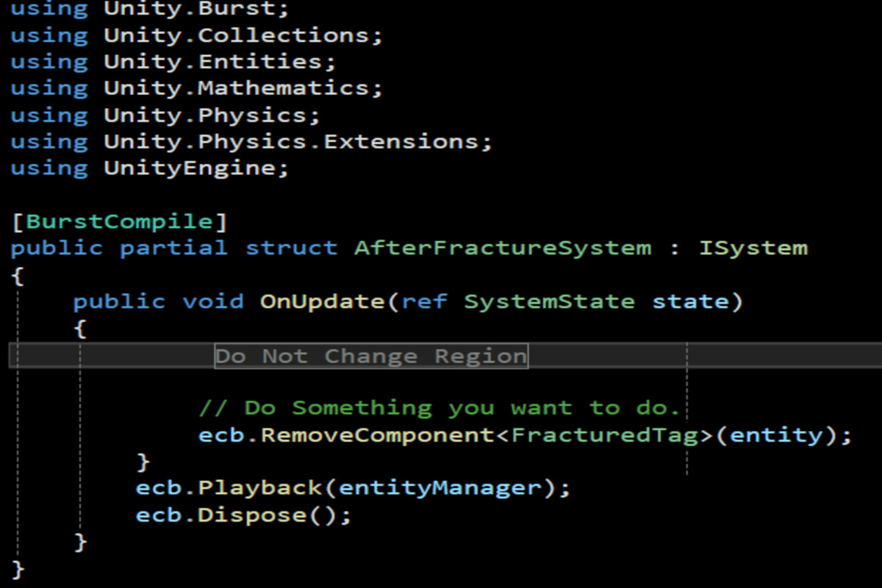Click the 'void' keyword before OnUpdate
Viewport: 882px width, 588px height.
[212, 301]
